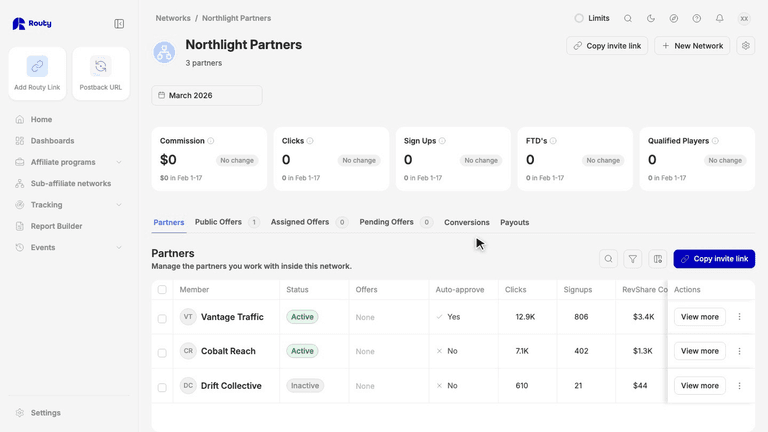Viewport: 768px width, 432px height.
Task: Click View more for Drift Collective
Action: click(x=699, y=386)
